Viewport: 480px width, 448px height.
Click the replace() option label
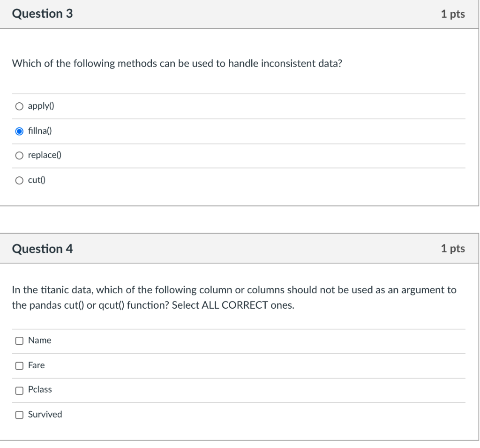point(45,155)
